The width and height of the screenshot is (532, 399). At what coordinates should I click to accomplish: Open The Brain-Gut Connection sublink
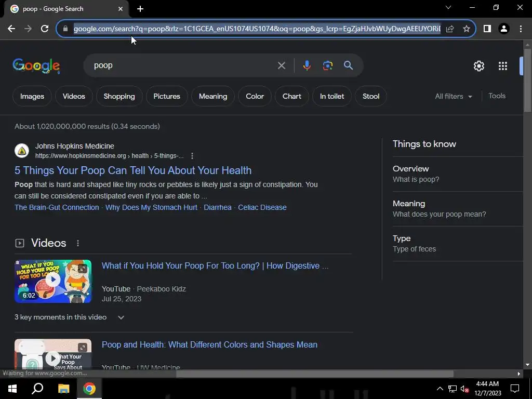tap(57, 207)
